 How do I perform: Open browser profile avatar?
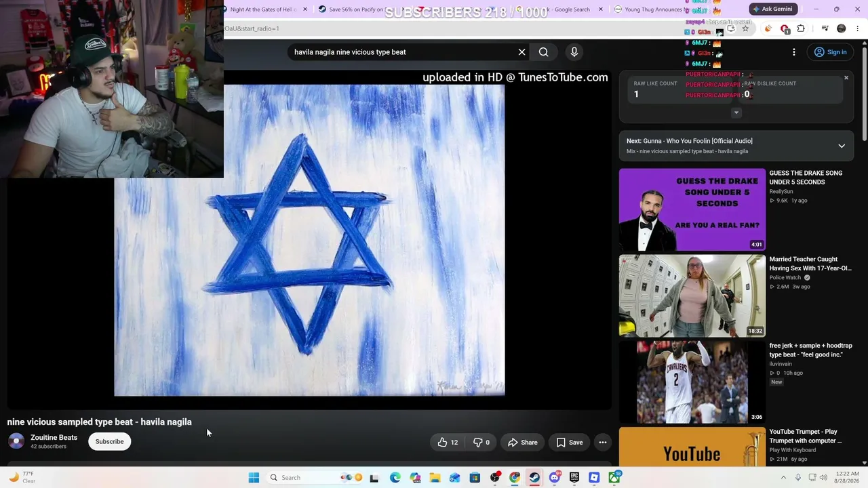point(842,28)
